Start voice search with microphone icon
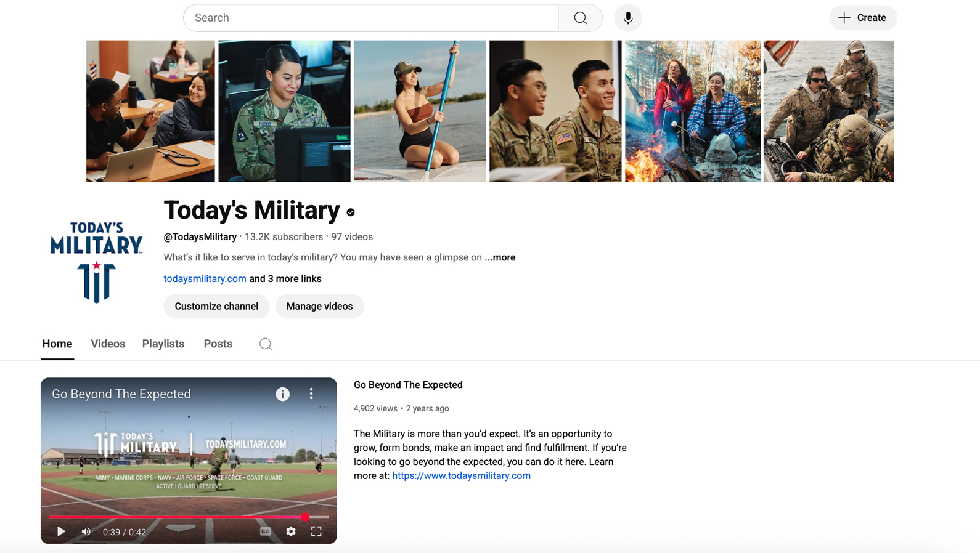980x553 pixels. [627, 18]
